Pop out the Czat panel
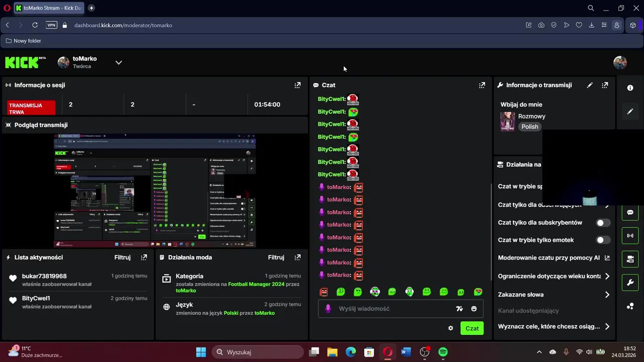This screenshot has height=362, width=644. coord(482,85)
